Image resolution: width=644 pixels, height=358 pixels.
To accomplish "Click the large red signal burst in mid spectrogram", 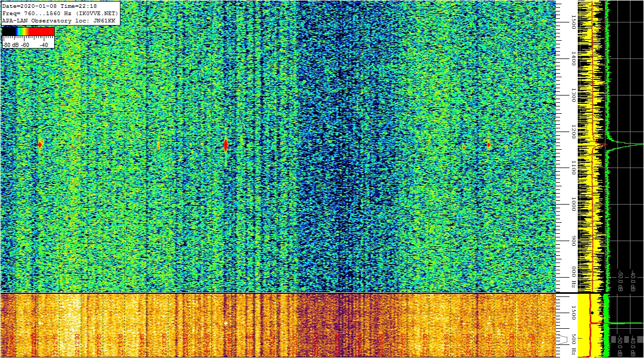I will click(225, 145).
